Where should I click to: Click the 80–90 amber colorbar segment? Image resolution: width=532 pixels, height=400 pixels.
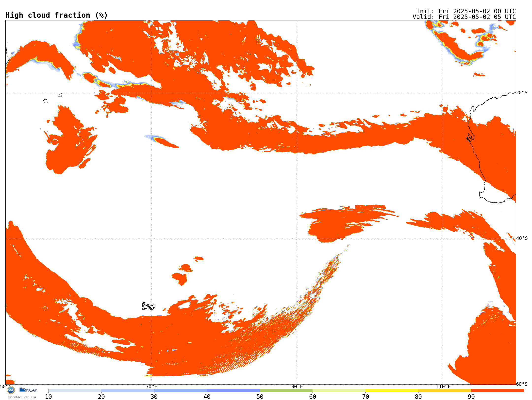tap(445, 391)
